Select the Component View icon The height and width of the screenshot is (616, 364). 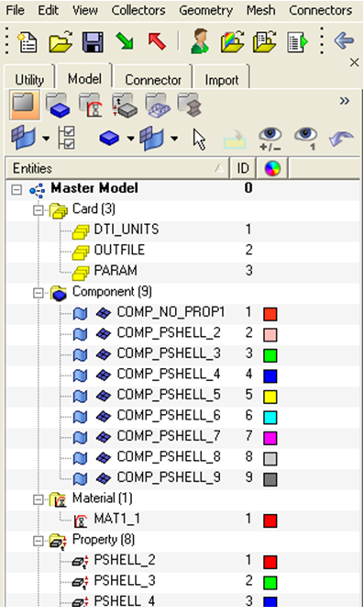(x=58, y=105)
